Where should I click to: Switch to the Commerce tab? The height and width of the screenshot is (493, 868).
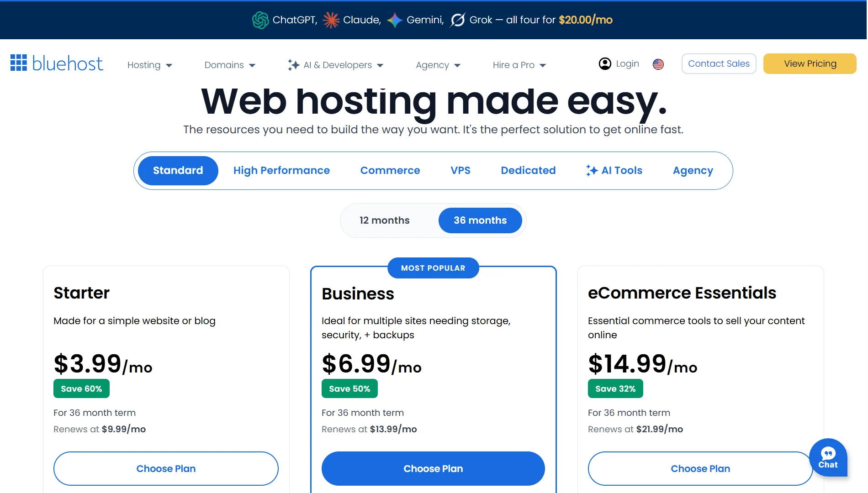point(390,171)
